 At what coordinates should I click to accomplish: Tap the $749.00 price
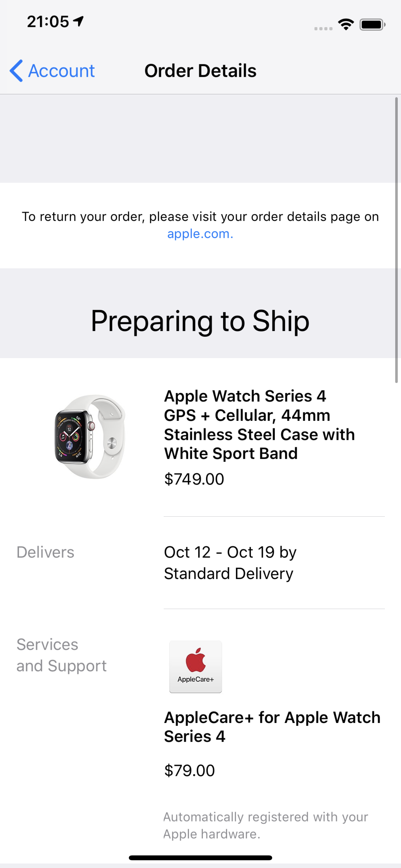pos(194,479)
